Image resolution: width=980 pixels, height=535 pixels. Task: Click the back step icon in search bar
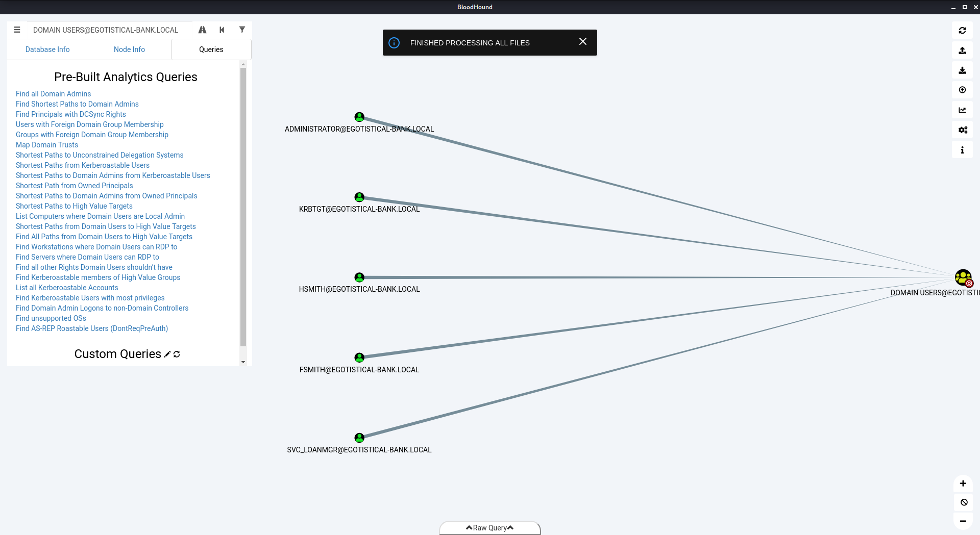[x=222, y=30]
